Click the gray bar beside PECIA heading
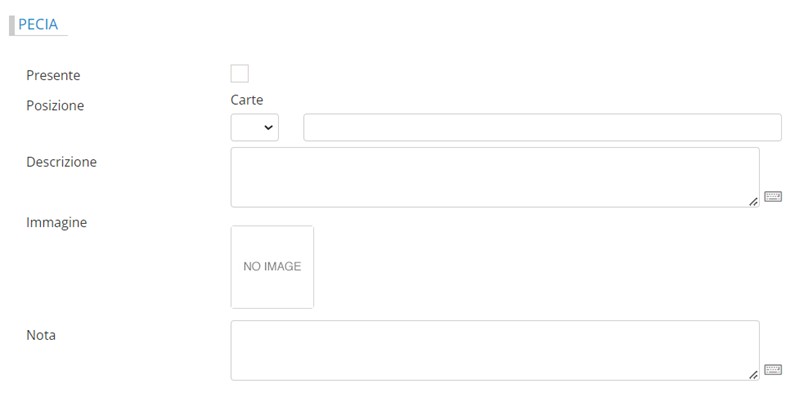 [x=11, y=26]
